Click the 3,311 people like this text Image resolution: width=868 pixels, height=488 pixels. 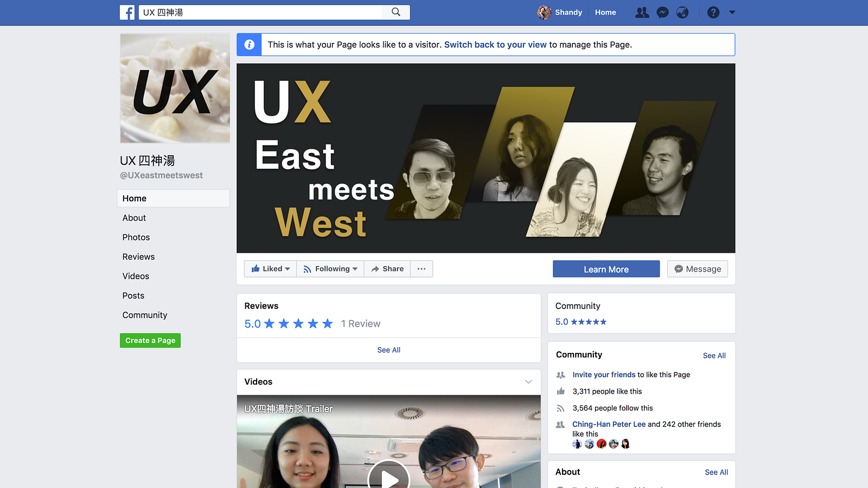pyautogui.click(x=607, y=391)
